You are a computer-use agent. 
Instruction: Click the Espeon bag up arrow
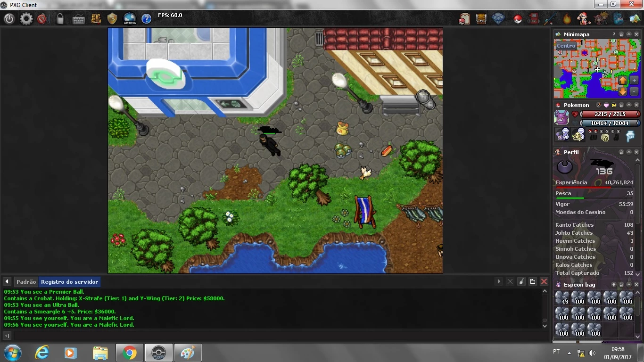point(614,285)
